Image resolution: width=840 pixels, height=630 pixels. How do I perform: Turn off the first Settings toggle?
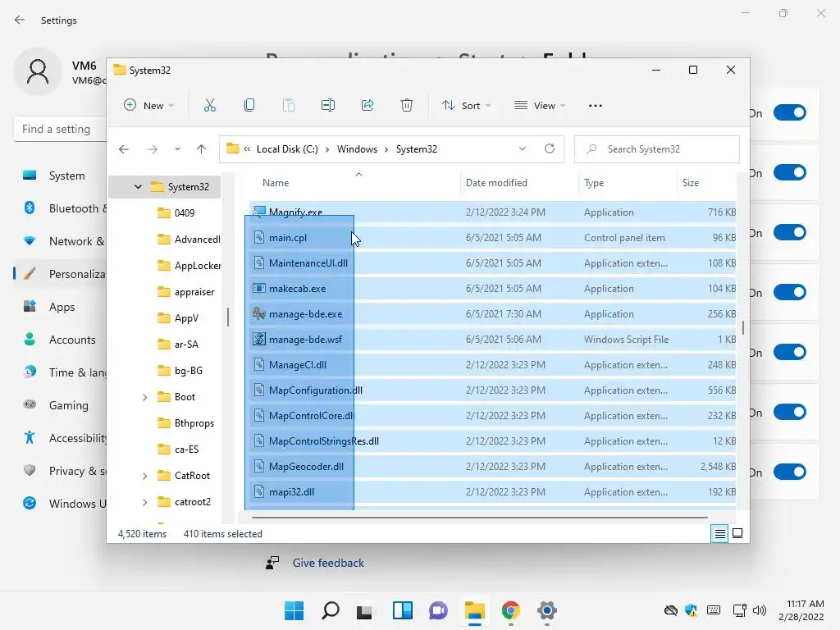click(x=790, y=112)
